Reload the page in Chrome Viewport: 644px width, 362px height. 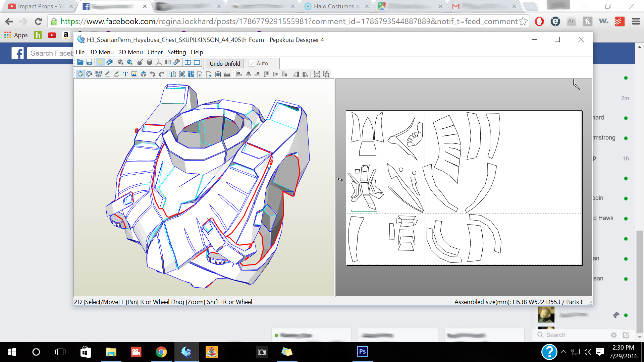38,21
